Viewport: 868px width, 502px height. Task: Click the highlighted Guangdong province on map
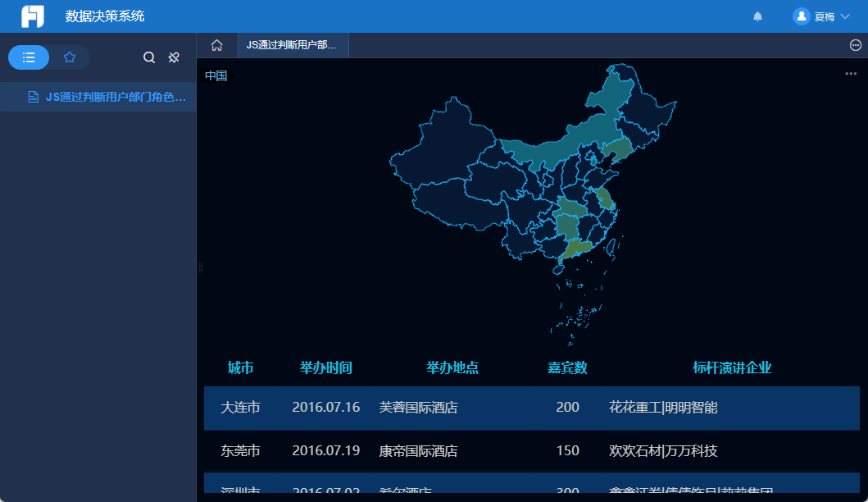575,249
